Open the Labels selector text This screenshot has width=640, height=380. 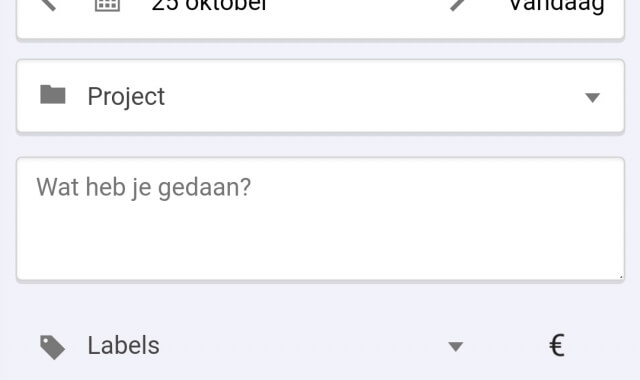pos(123,345)
